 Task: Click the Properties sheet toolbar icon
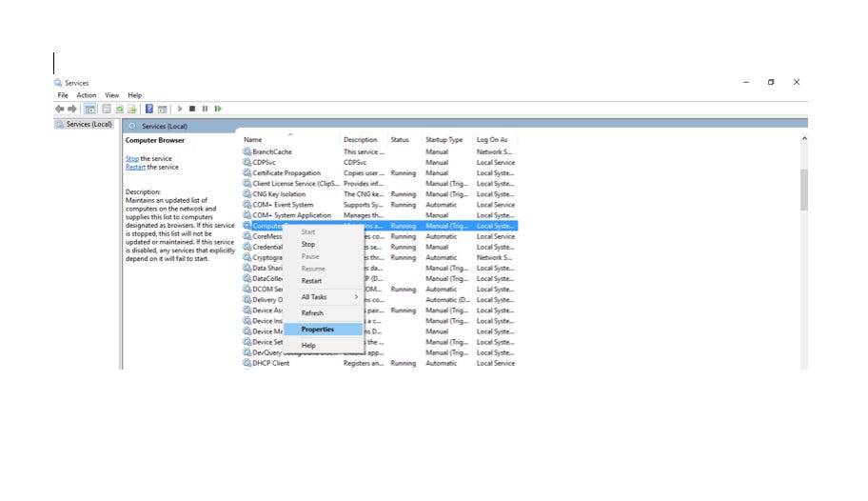[x=107, y=110]
